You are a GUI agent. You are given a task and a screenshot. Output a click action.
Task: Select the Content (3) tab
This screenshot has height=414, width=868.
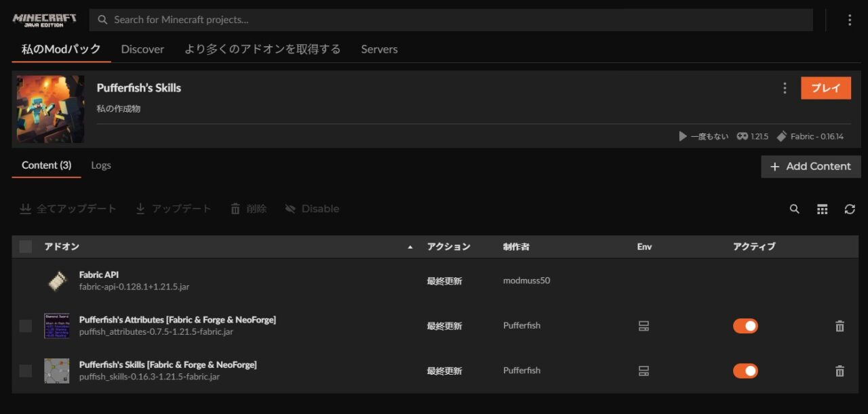(x=47, y=165)
